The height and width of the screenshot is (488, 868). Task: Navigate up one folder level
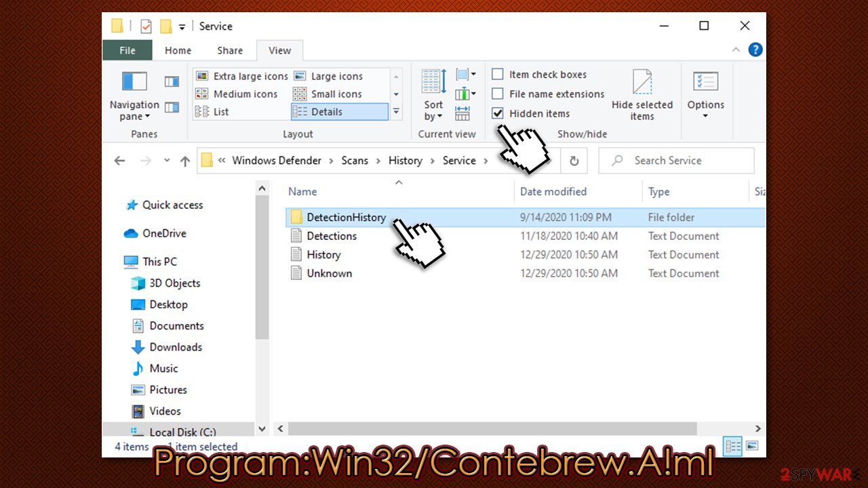coord(184,161)
